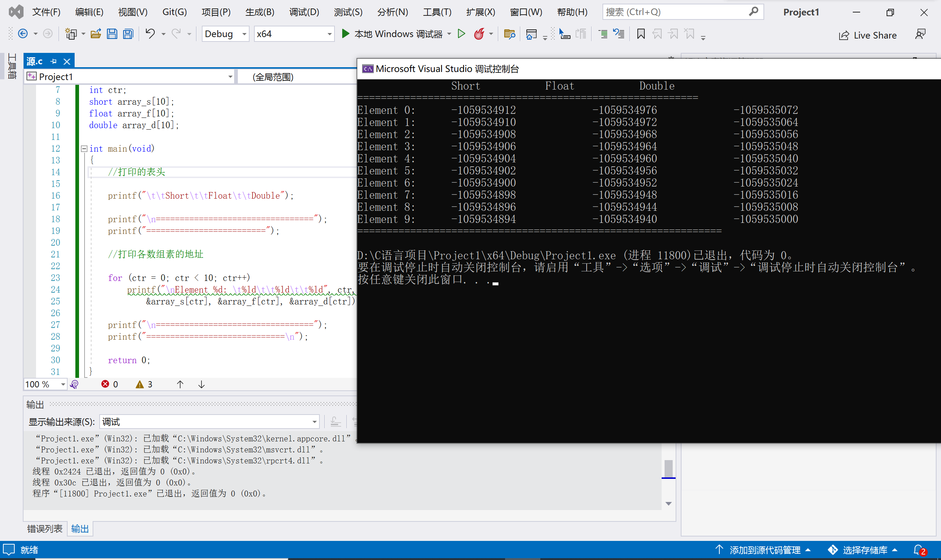Viewport: 941px width, 560px height.
Task: Toggle line 12 int main function collapse
Action: [82, 148]
